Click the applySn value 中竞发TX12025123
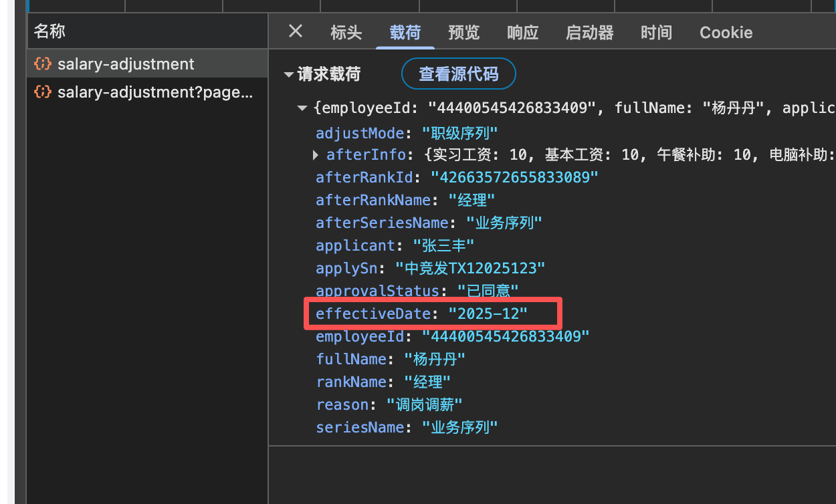 (469, 268)
